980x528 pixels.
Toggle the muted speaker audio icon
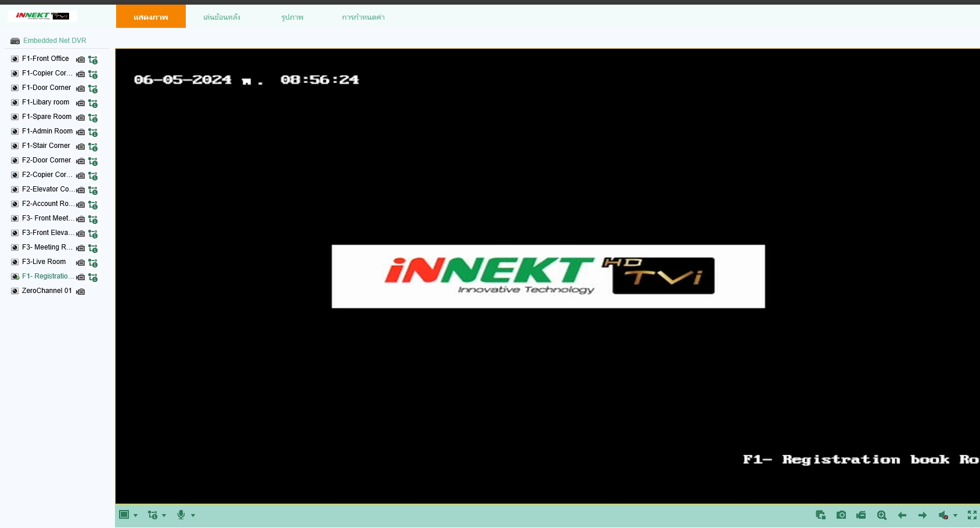(943, 515)
